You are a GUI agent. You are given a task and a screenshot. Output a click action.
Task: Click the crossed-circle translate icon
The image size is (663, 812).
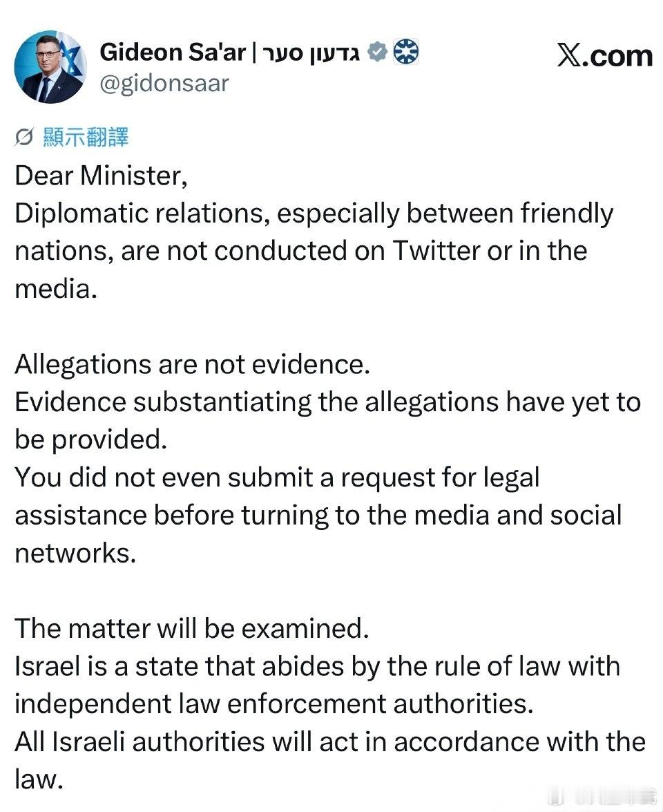(x=23, y=138)
